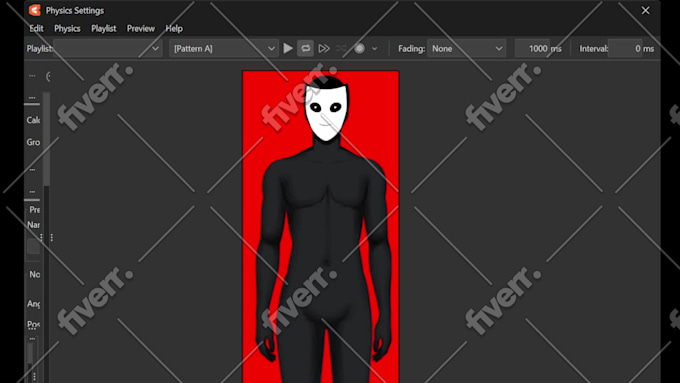
Task: Click the record circle button
Action: [x=359, y=49]
